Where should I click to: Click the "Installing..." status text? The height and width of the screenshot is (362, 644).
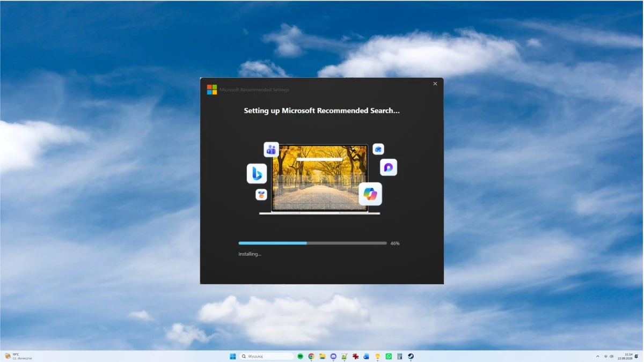250,254
